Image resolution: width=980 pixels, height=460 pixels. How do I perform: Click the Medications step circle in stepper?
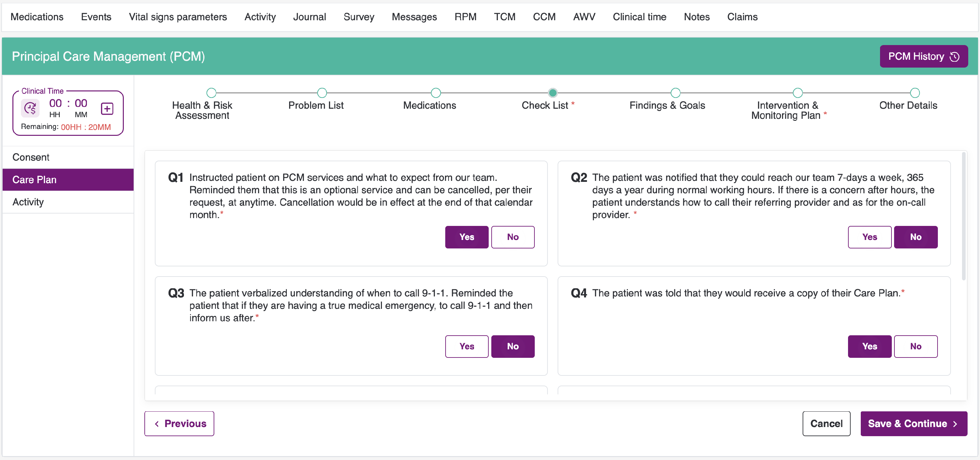coord(435,93)
